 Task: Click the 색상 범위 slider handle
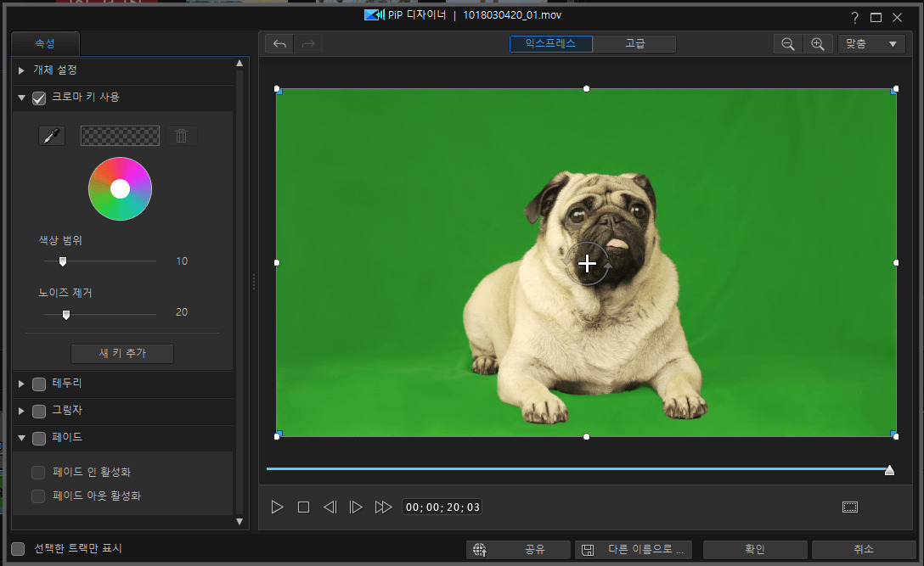tap(62, 261)
